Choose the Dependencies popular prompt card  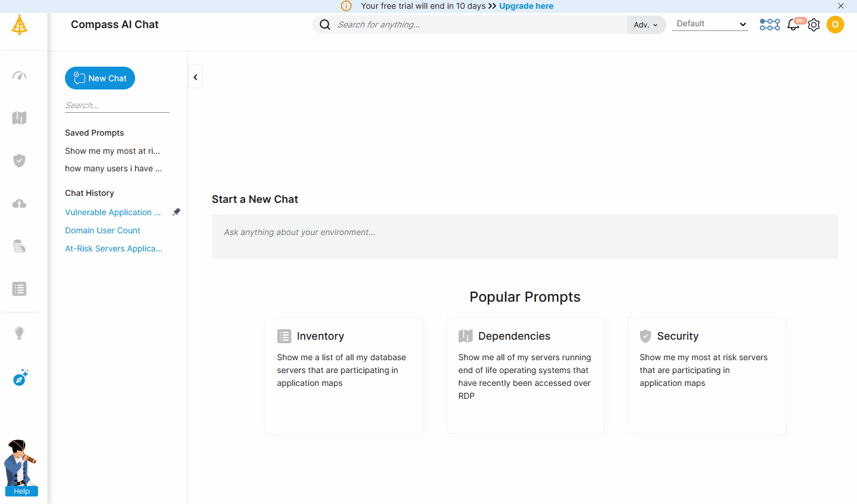point(525,375)
